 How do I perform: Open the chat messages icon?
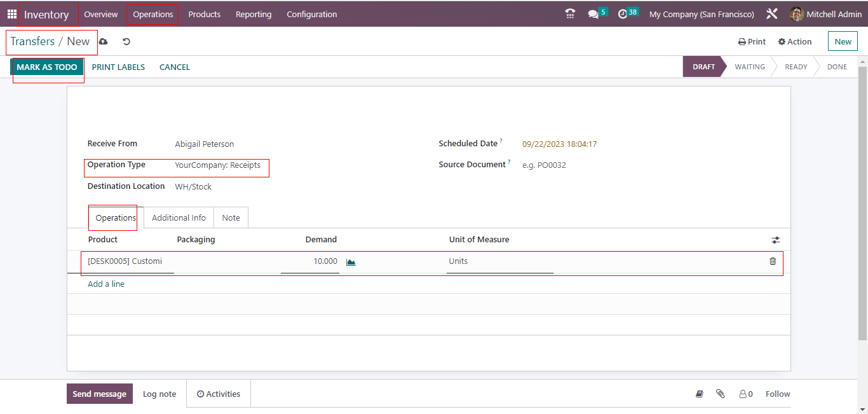(593, 14)
